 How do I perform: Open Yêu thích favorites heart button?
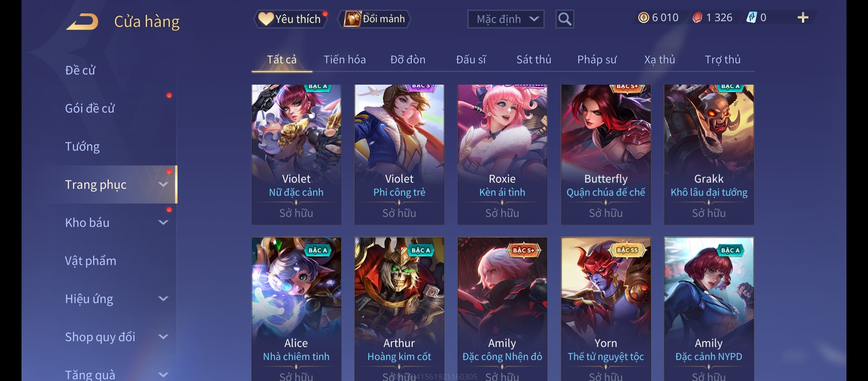(x=290, y=19)
